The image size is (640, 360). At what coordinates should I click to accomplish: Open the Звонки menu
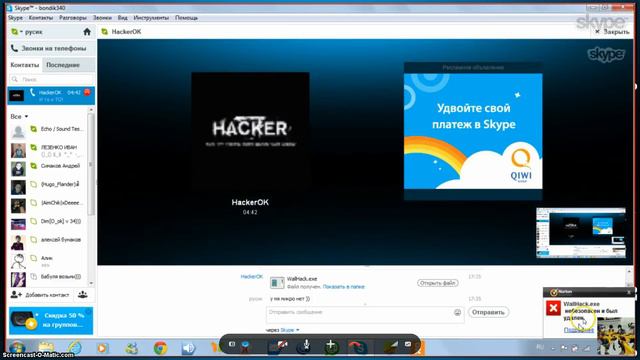[102, 18]
